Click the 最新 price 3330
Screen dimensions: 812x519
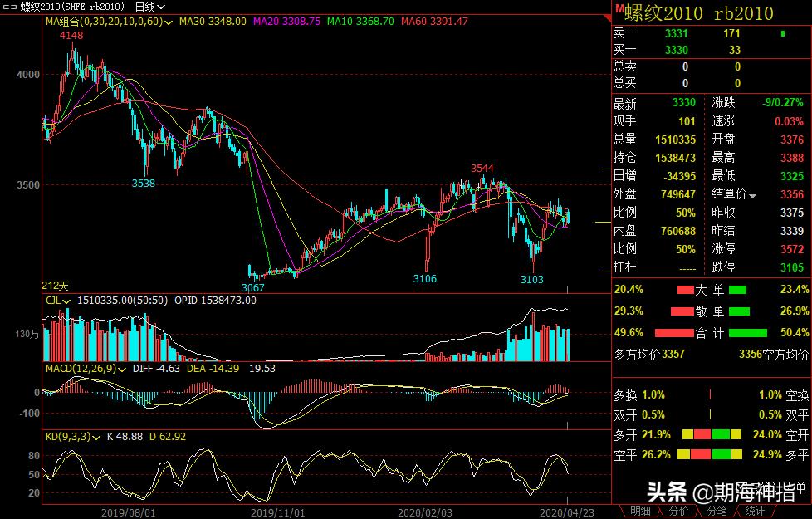coord(683,103)
